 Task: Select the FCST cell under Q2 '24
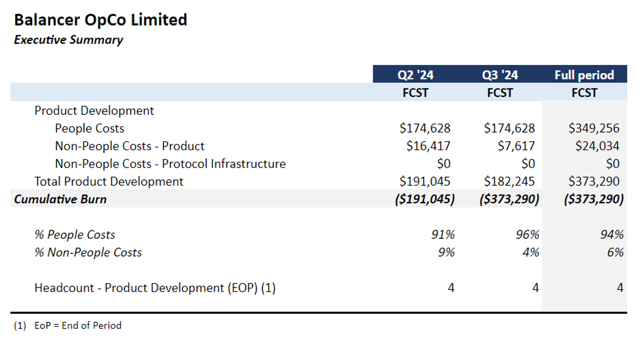click(415, 92)
